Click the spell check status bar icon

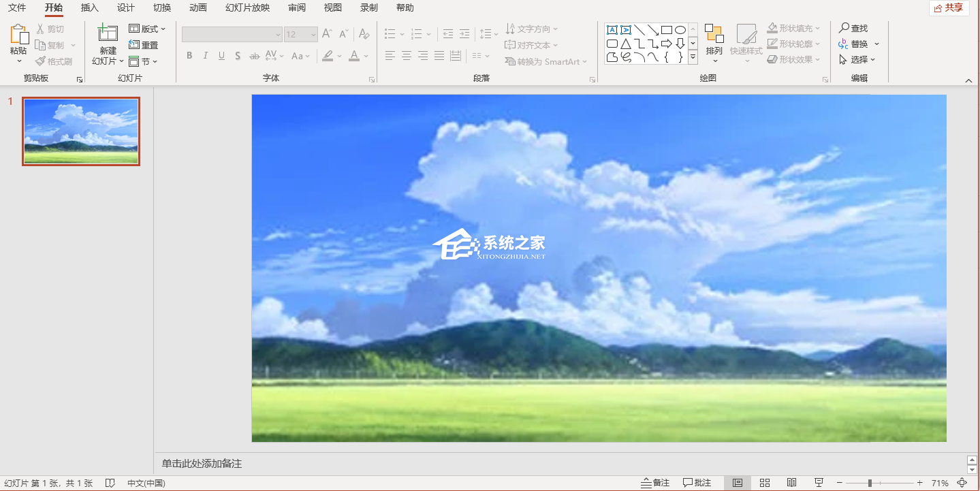tap(110, 483)
